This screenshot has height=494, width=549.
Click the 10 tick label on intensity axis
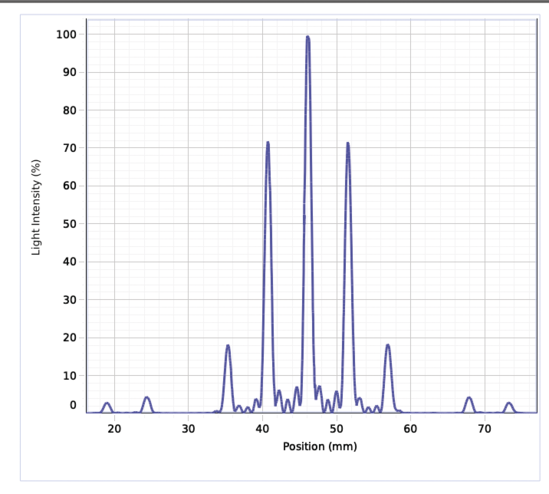69,376
